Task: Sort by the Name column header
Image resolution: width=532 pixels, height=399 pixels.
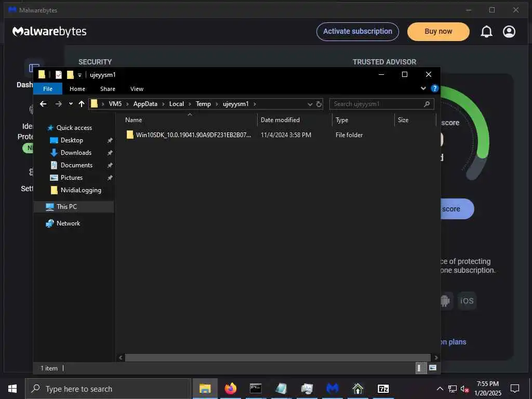Action: (x=134, y=120)
